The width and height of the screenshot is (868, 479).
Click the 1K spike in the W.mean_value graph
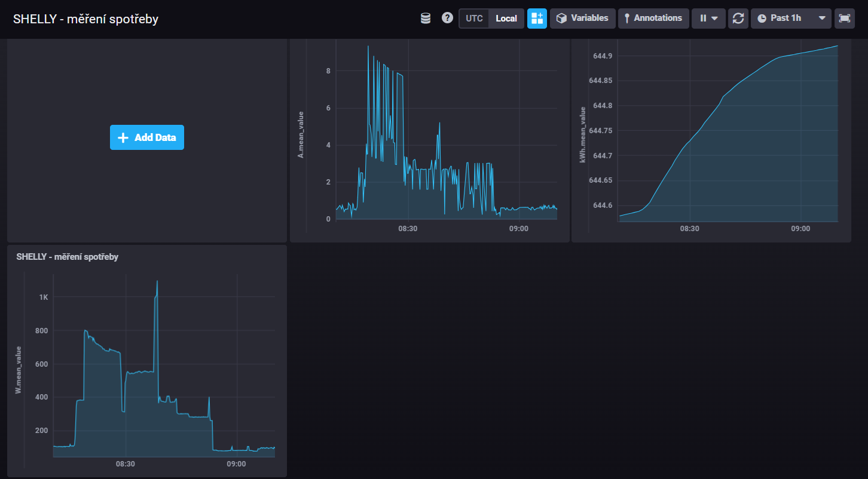coord(157,281)
